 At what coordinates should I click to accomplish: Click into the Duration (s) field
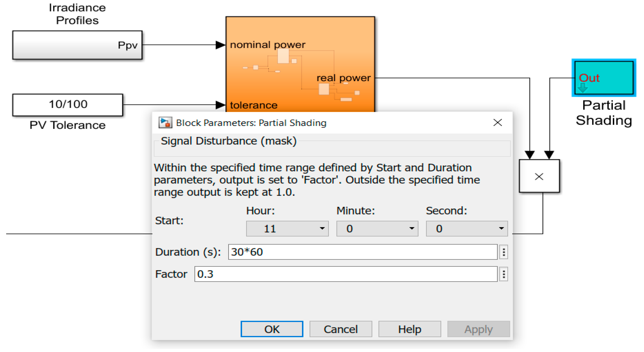(x=363, y=252)
